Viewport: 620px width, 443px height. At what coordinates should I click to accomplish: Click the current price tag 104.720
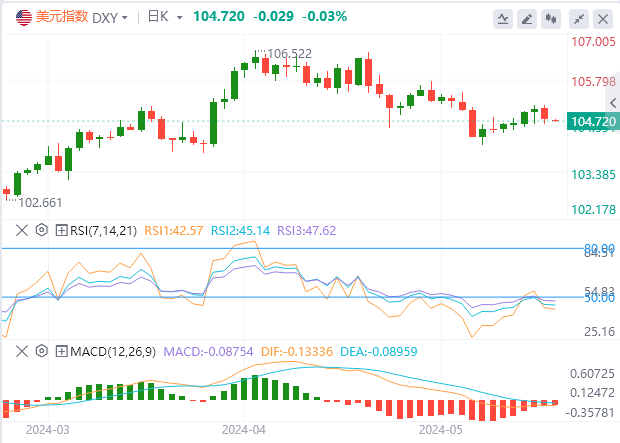590,121
